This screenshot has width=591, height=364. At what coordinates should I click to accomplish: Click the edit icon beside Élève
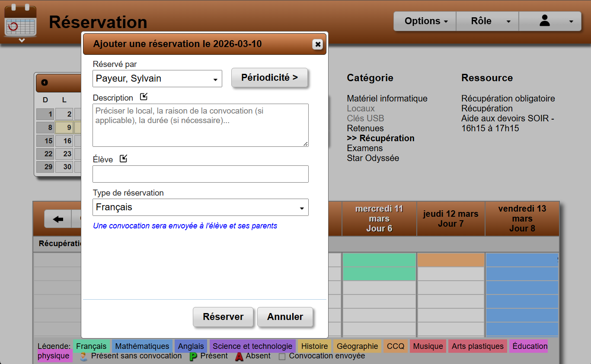pyautogui.click(x=124, y=158)
